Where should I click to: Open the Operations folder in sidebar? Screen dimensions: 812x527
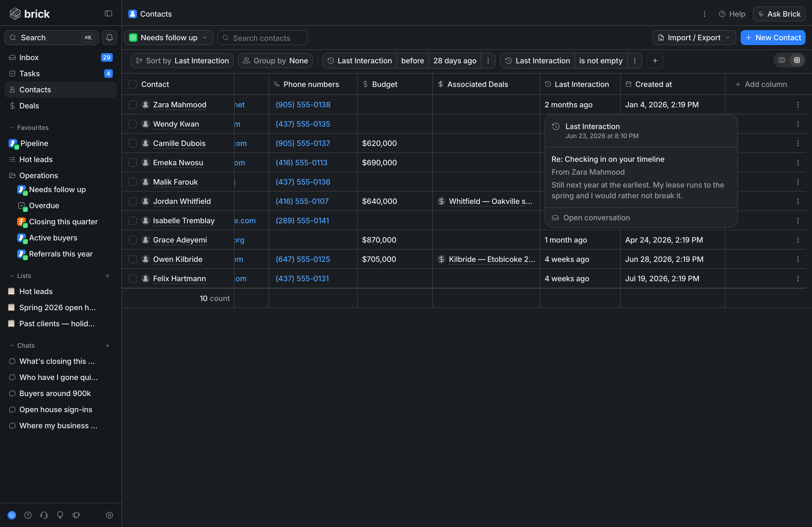61,175
